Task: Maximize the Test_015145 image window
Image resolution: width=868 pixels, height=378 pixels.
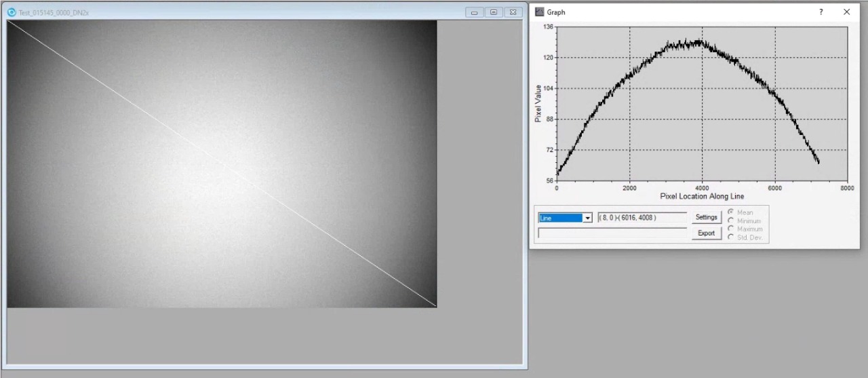Action: click(x=494, y=12)
